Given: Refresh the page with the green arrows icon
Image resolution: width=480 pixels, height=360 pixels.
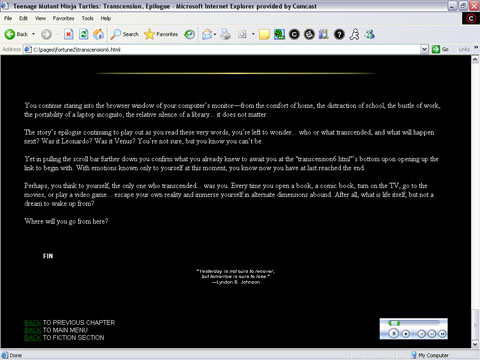Looking at the screenshot, I should click(x=83, y=34).
